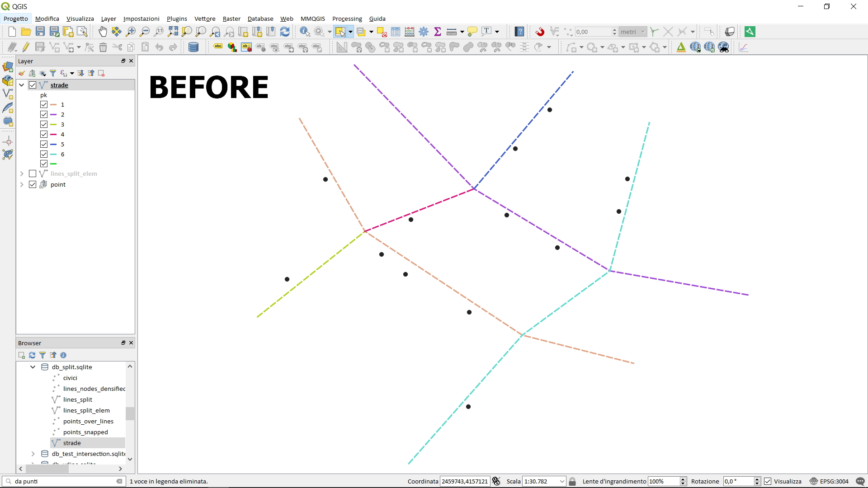Click the Save Project floppy icon
868x488 pixels.
point(40,32)
